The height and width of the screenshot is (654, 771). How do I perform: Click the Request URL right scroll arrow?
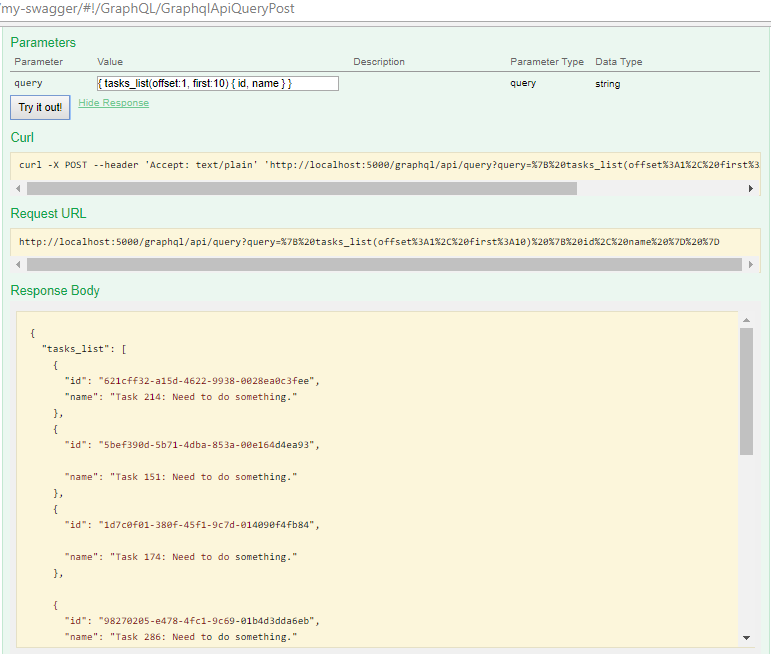pos(751,265)
